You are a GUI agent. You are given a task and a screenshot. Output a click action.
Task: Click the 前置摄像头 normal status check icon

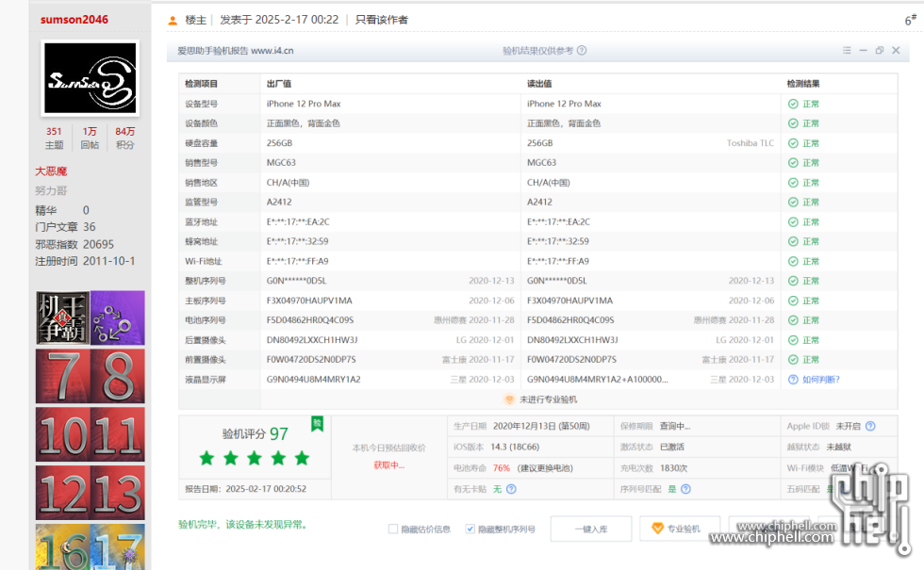click(793, 360)
